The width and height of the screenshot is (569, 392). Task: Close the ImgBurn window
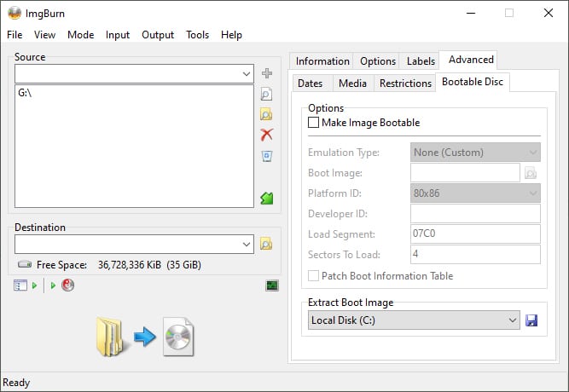coord(549,13)
